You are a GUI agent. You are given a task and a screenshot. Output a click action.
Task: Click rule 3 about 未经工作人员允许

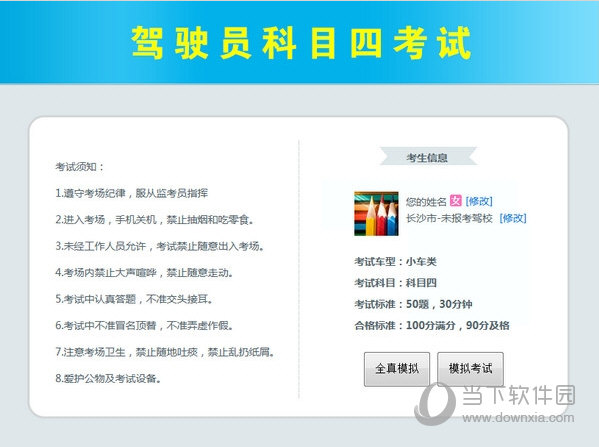160,246
